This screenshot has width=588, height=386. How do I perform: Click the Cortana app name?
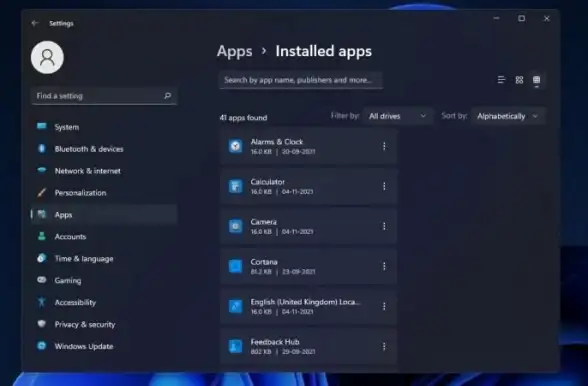point(264,262)
